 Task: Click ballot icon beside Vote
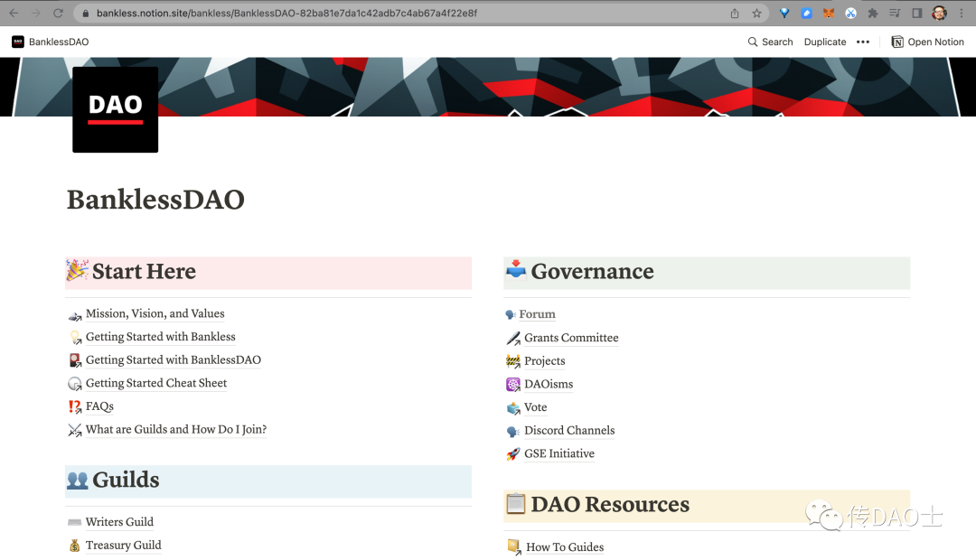[513, 408]
